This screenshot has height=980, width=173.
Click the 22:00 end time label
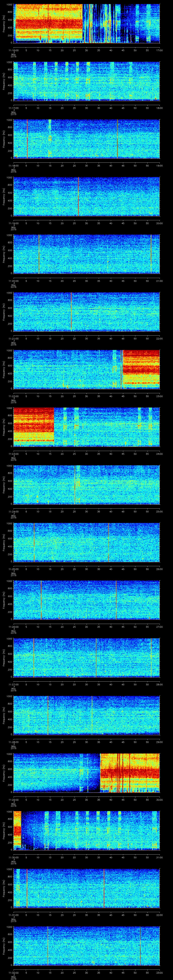[x=159, y=339]
